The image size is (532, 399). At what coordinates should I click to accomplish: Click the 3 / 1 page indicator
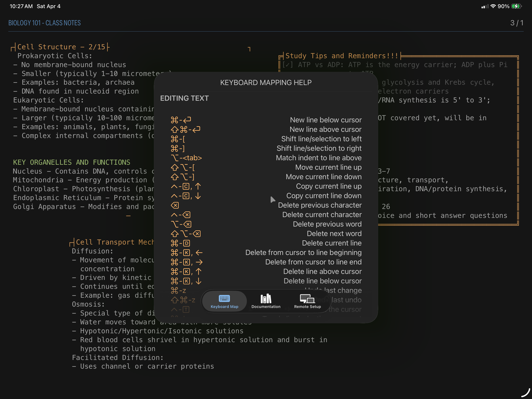tap(517, 23)
